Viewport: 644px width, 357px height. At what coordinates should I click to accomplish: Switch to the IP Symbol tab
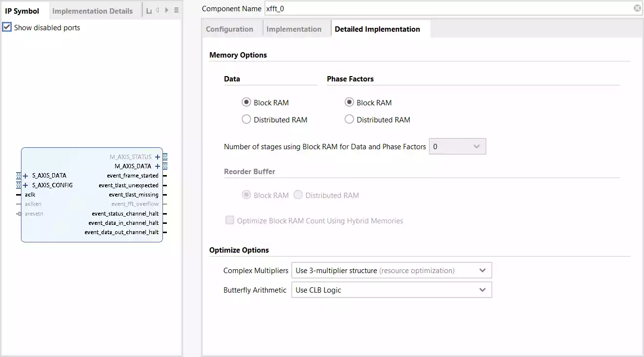click(22, 11)
